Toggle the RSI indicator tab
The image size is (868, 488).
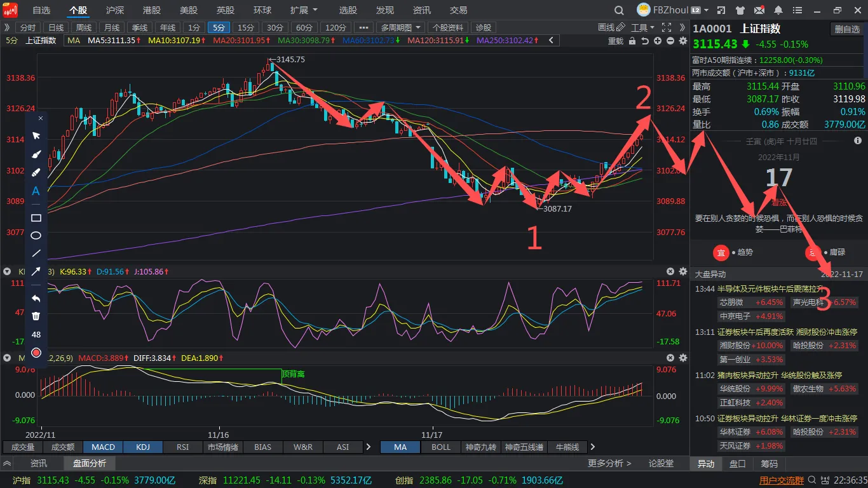(x=183, y=447)
